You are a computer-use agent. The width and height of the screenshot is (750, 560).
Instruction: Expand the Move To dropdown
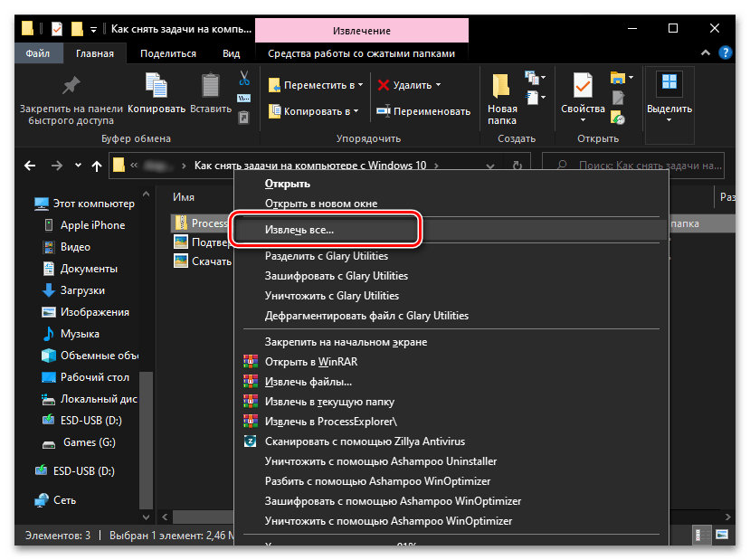point(359,85)
